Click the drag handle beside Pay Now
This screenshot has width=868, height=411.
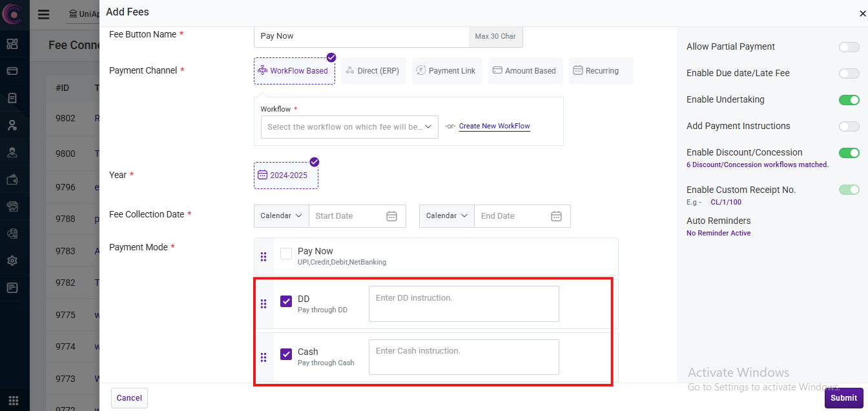click(263, 257)
